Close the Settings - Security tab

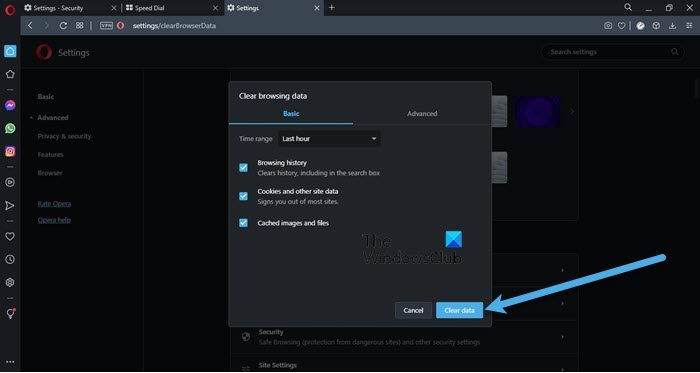[x=114, y=8]
